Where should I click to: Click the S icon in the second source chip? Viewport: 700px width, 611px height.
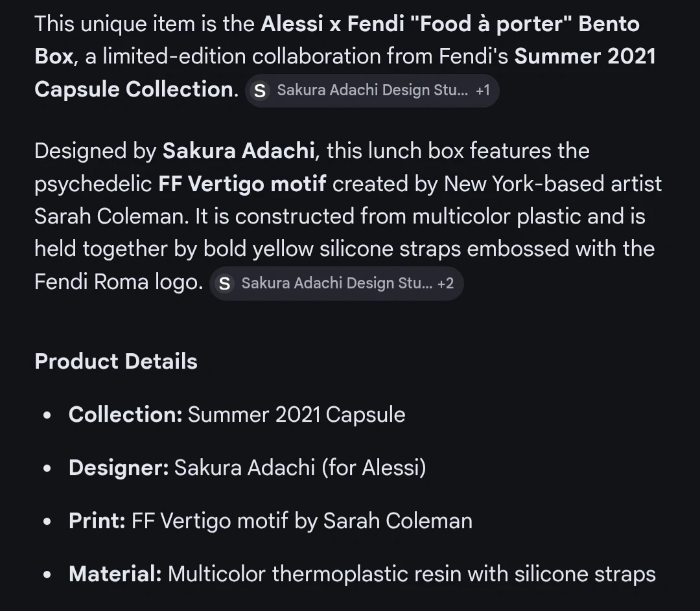click(224, 283)
